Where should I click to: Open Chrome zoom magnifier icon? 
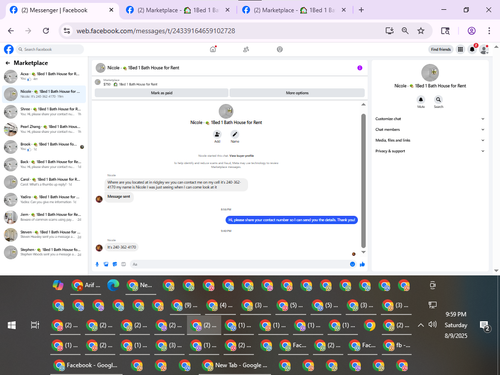[x=405, y=31]
